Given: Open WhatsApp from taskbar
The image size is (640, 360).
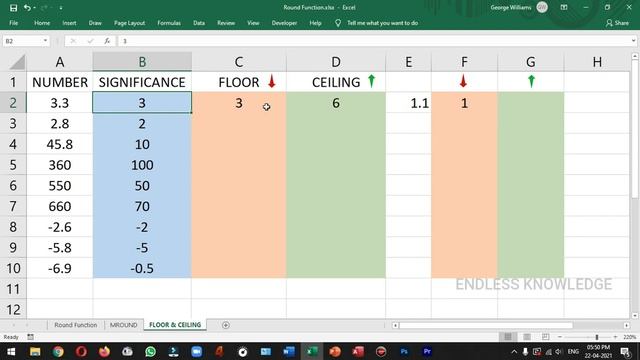Looking at the screenshot, I should (150, 351).
